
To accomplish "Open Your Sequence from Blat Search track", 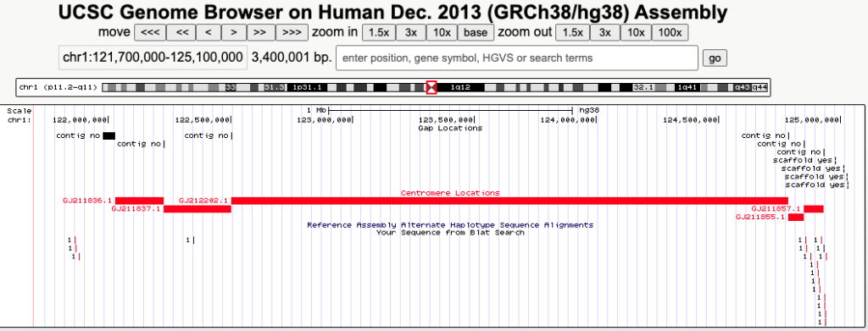I will (x=450, y=233).
